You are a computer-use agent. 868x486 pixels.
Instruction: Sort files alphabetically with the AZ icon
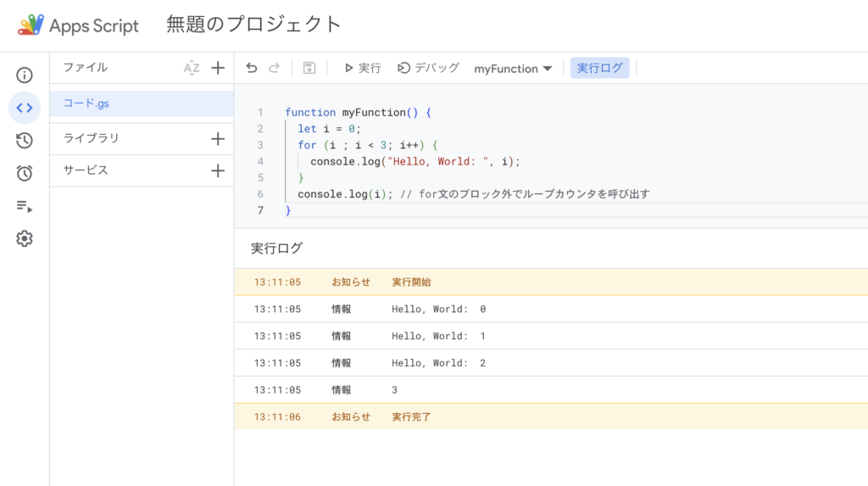point(192,68)
